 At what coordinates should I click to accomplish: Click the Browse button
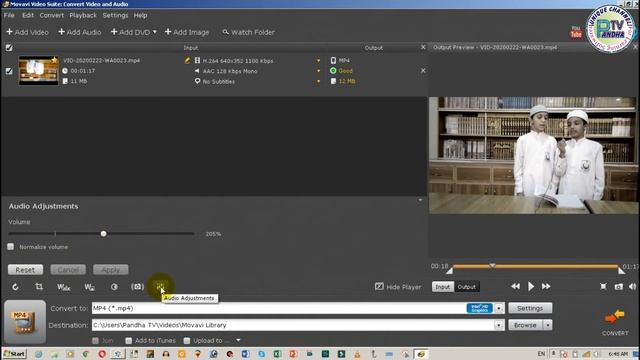coord(525,325)
